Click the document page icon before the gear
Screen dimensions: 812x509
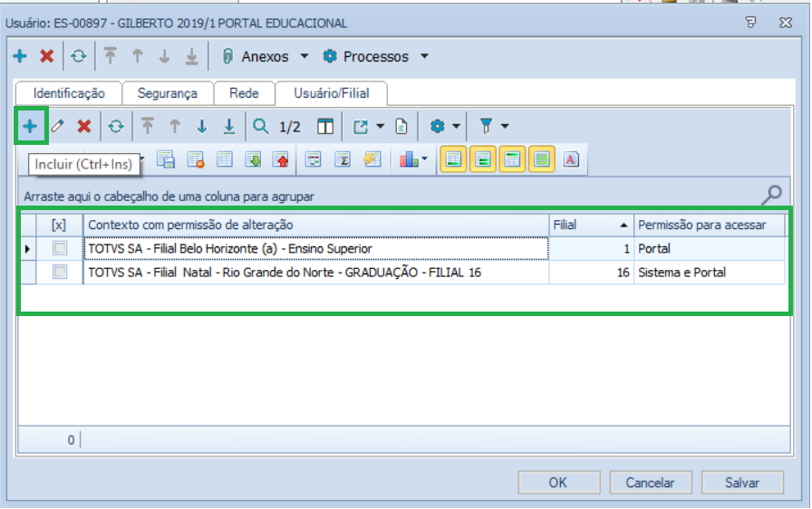click(401, 126)
